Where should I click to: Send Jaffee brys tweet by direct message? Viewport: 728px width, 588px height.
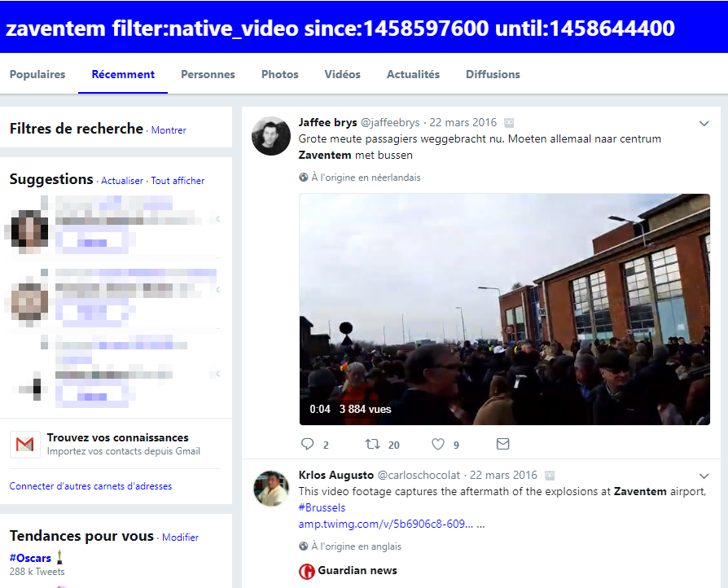tap(502, 444)
